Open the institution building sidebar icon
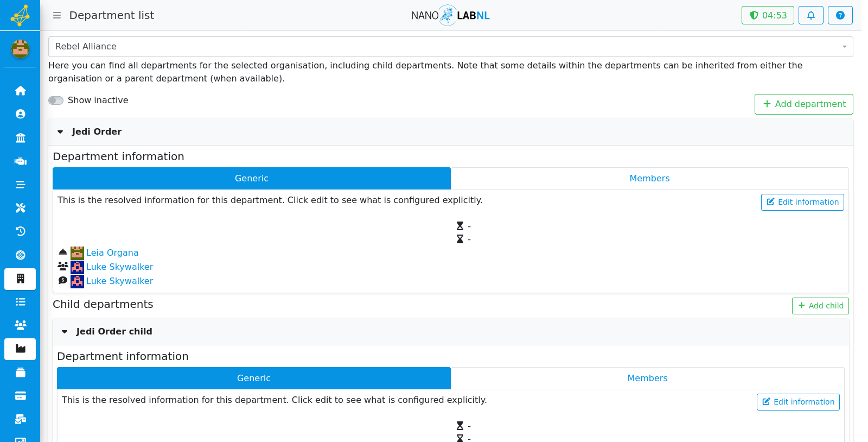The height and width of the screenshot is (442, 868). [20, 138]
